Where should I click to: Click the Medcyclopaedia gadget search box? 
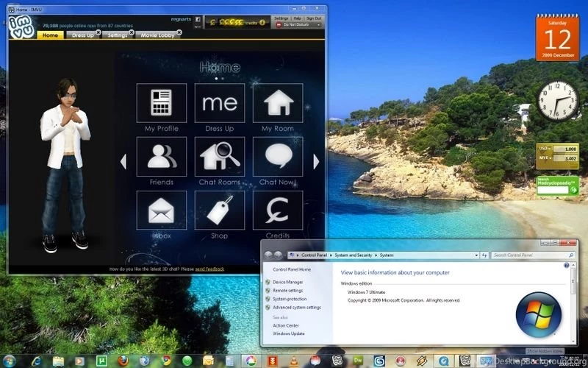tap(553, 190)
